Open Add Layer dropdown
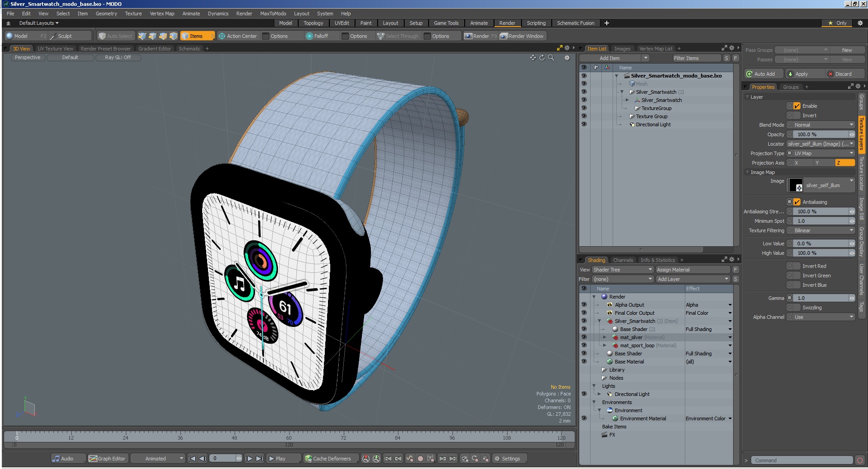The image size is (868, 469). [693, 279]
